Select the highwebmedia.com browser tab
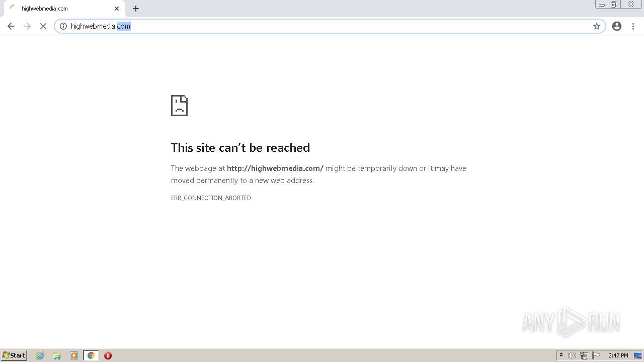This screenshot has width=644, height=362. coord(64,9)
